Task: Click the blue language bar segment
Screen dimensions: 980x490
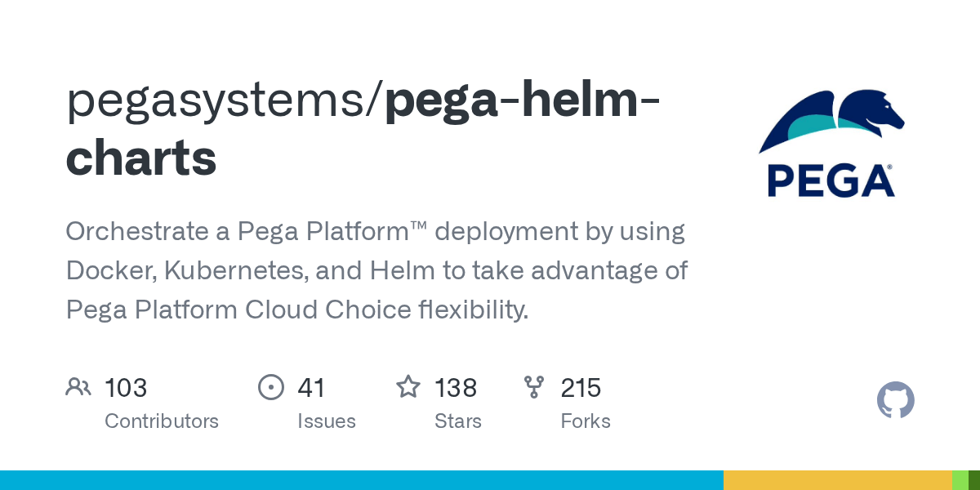Action: point(361,480)
